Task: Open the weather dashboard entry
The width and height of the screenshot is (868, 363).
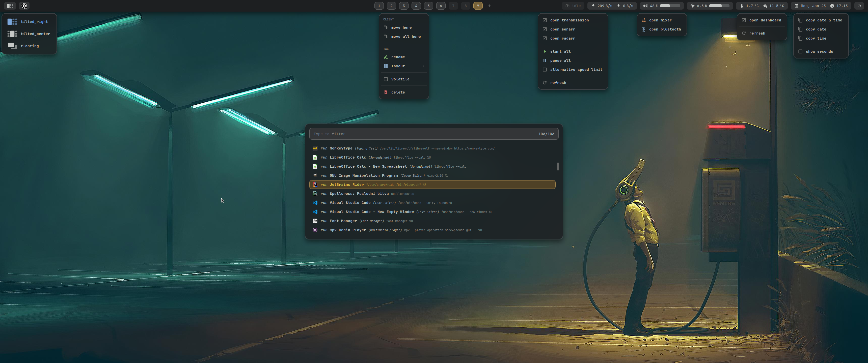Action: point(762,20)
